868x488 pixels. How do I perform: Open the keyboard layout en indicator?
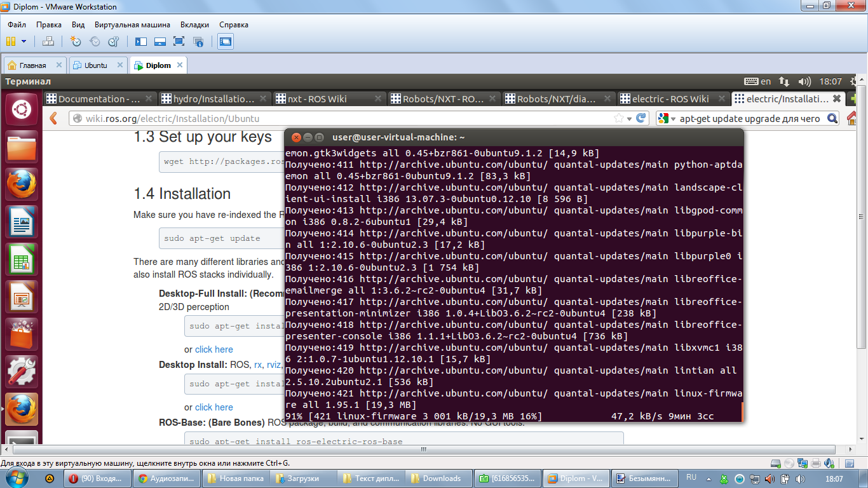point(757,81)
